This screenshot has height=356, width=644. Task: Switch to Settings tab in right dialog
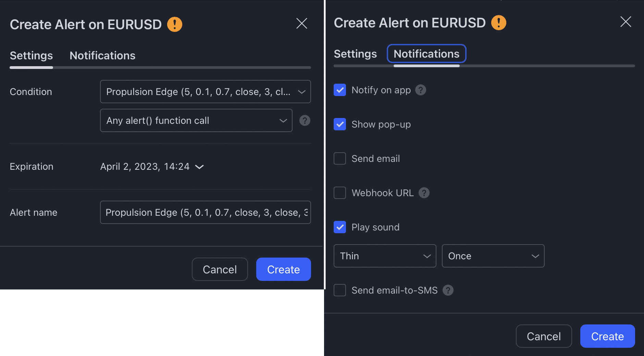point(355,54)
